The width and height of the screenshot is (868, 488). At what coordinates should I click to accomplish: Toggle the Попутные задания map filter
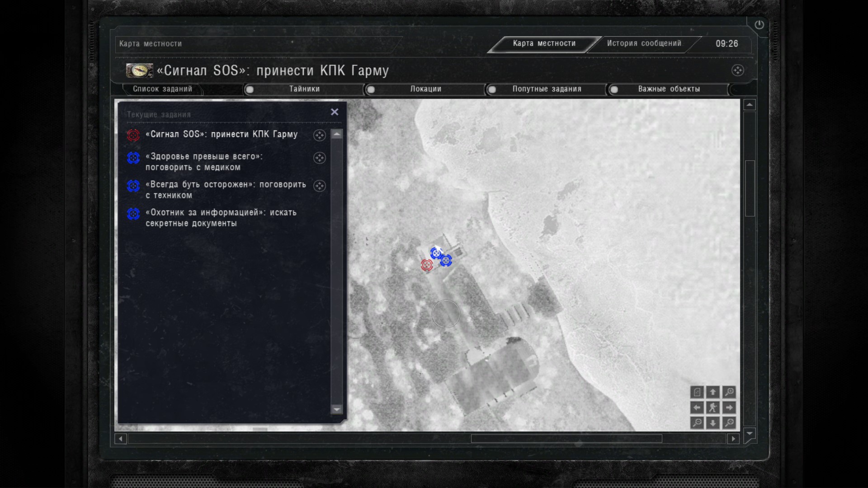click(547, 89)
